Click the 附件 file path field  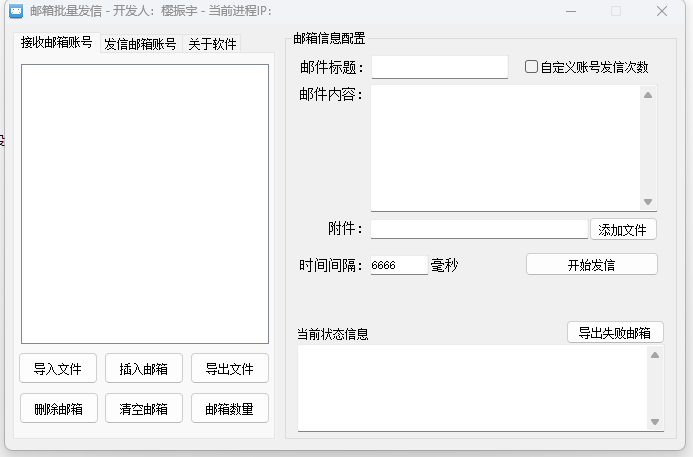[479, 229]
